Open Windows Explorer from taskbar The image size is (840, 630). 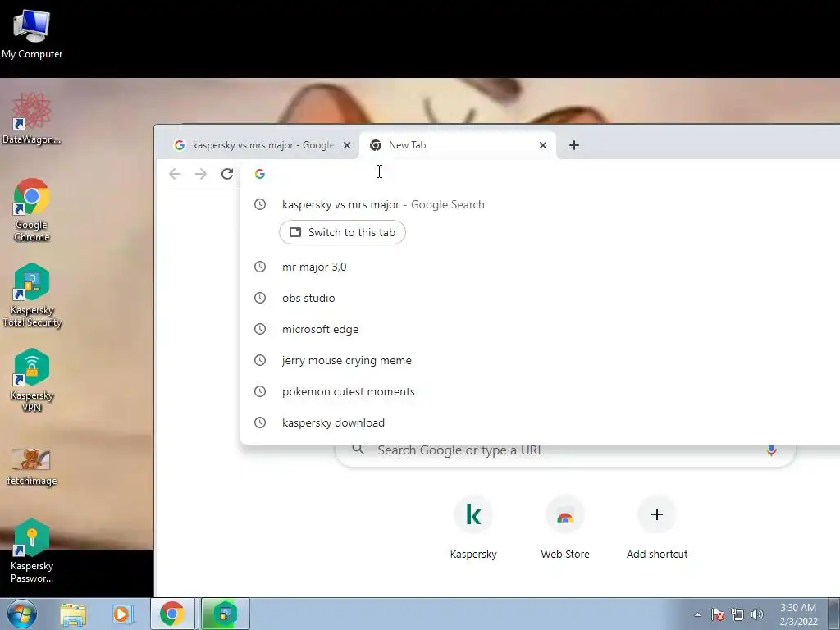(x=73, y=614)
